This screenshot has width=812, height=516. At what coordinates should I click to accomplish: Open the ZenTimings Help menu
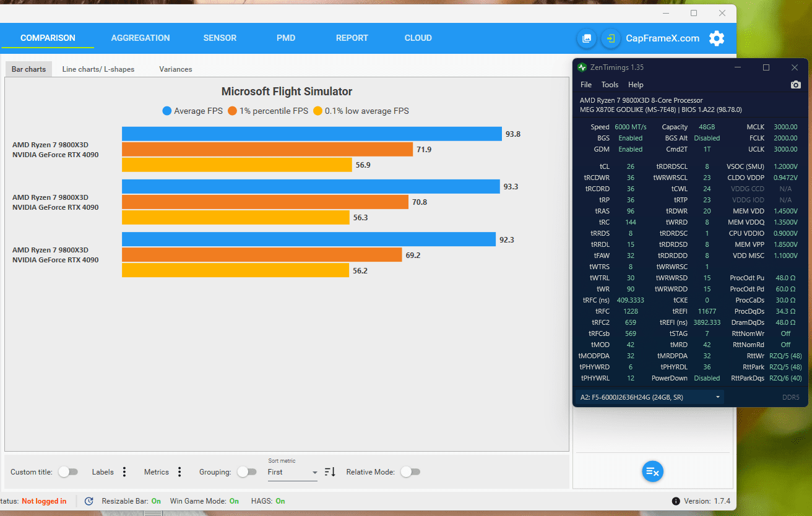point(636,85)
